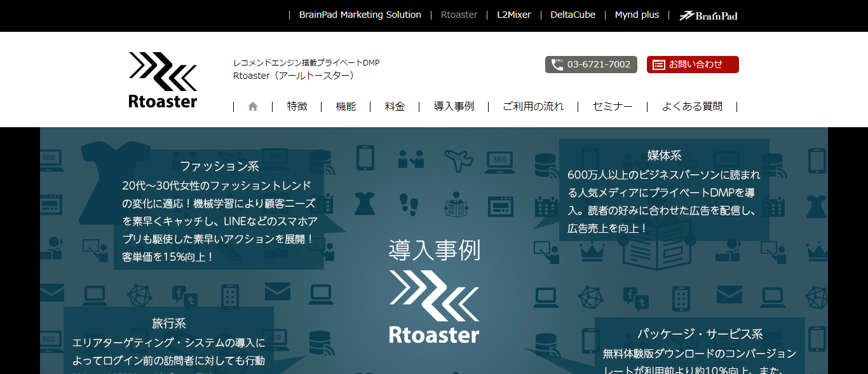Select the 媒体系 case study heading
Image resolution: width=868 pixels, height=374 pixels.
[664, 155]
